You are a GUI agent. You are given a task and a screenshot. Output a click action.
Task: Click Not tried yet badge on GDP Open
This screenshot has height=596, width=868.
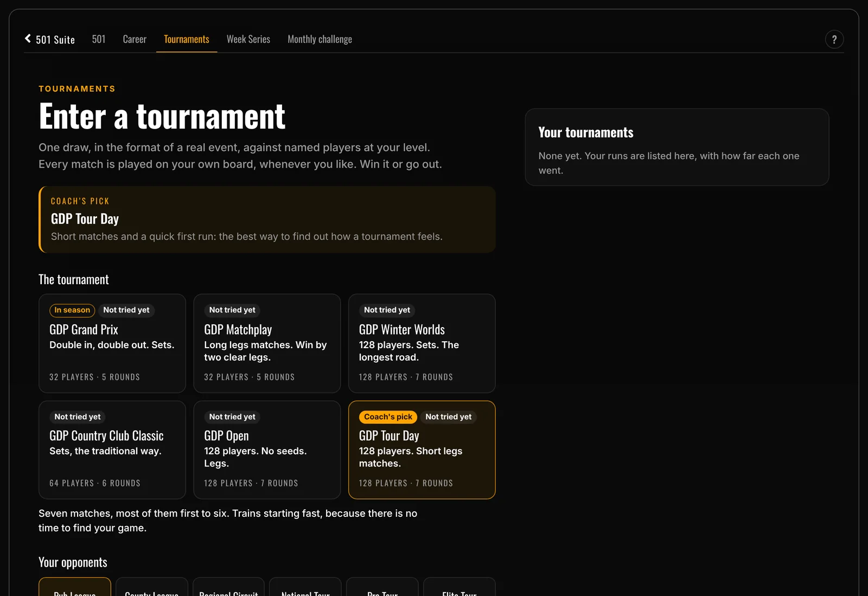tap(232, 417)
